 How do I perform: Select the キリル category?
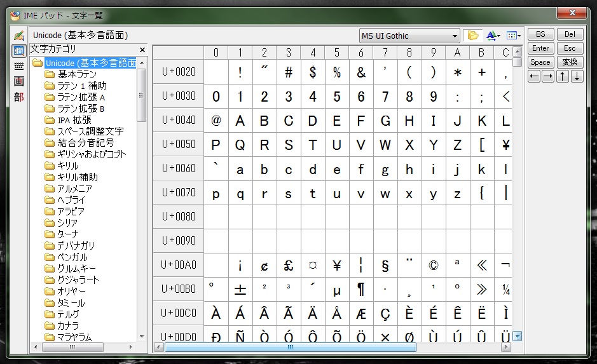point(68,165)
